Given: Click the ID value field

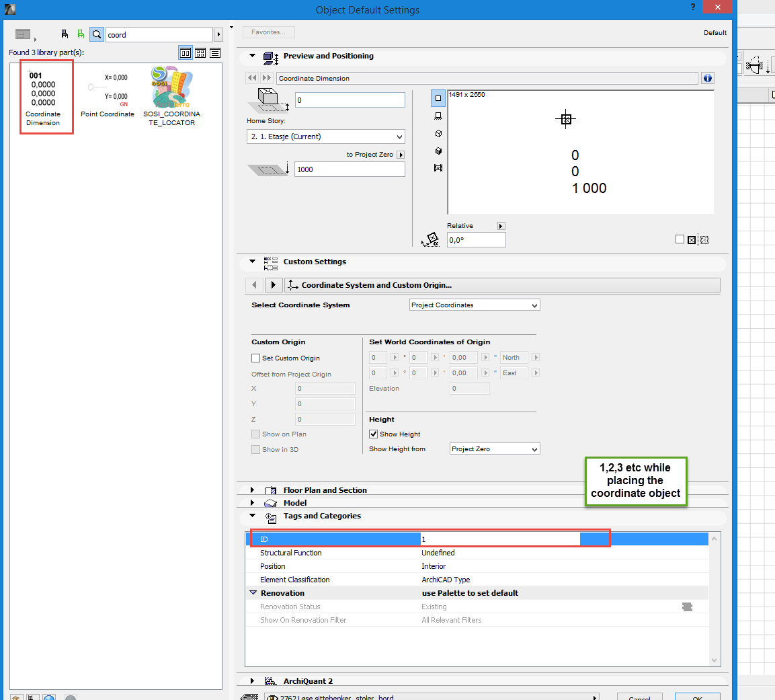Looking at the screenshot, I should (x=500, y=539).
